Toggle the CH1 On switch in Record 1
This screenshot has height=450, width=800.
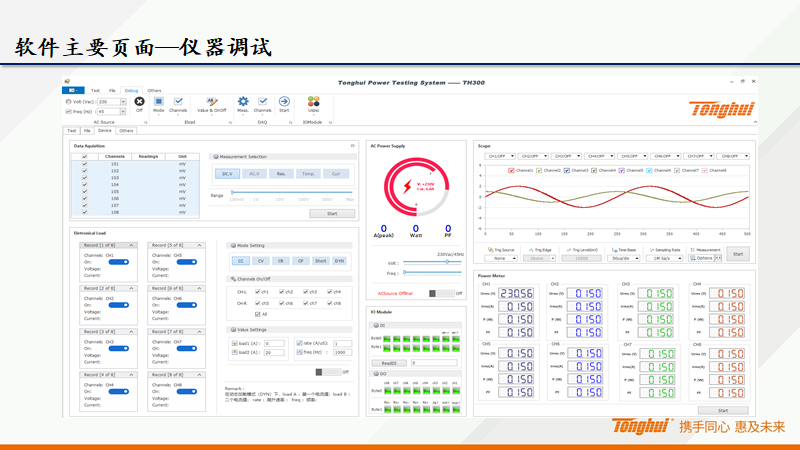pyautogui.click(x=119, y=262)
